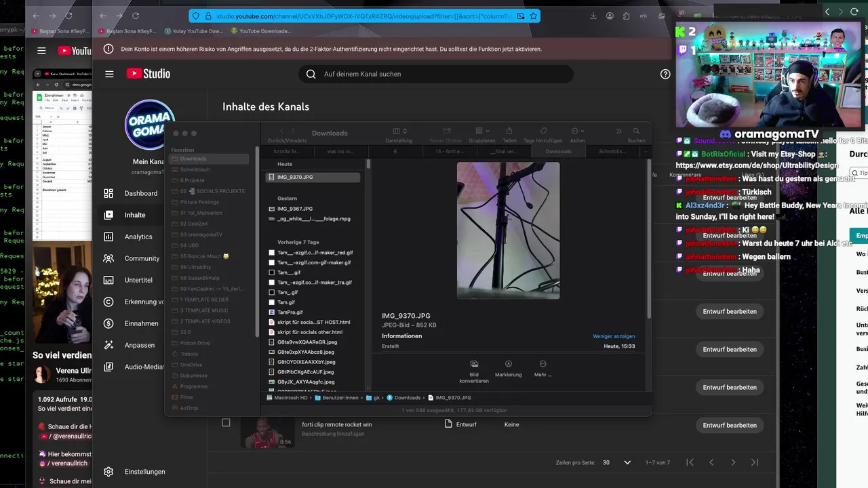Open hamburger menu in left YouTube window
The width and height of the screenshot is (868, 488).
point(41,51)
